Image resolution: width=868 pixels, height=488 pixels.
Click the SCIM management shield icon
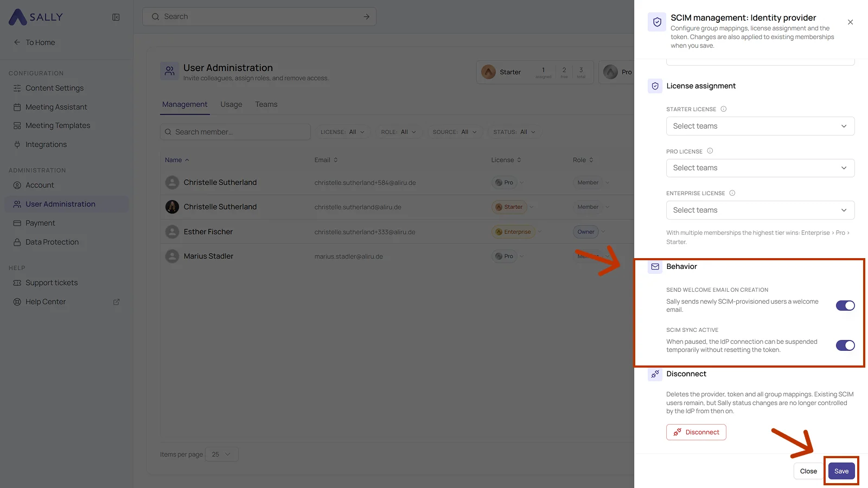pyautogui.click(x=657, y=22)
